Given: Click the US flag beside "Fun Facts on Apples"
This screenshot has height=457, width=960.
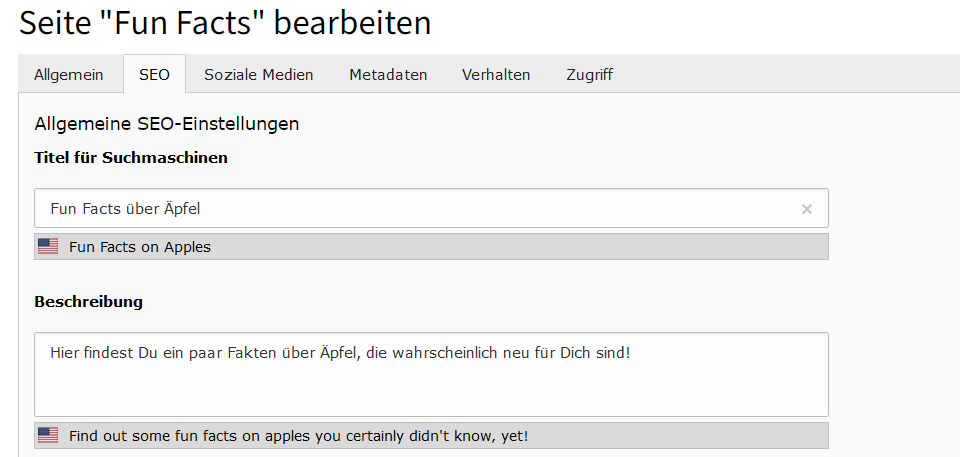Looking at the screenshot, I should click(48, 246).
